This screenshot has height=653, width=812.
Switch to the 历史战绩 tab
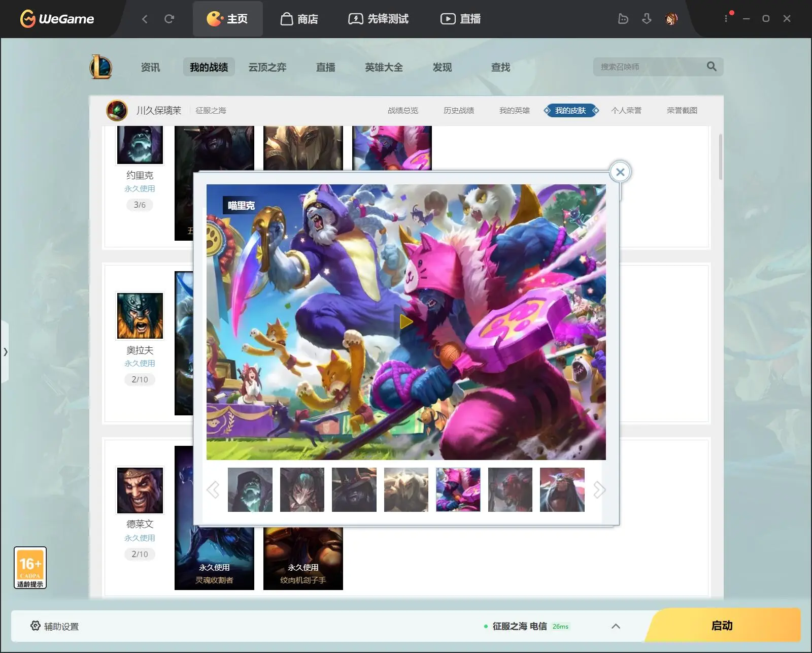pyautogui.click(x=459, y=110)
